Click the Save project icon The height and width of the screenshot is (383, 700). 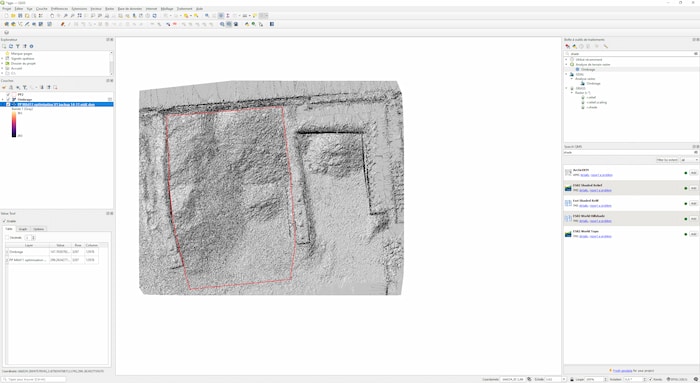click(x=20, y=16)
